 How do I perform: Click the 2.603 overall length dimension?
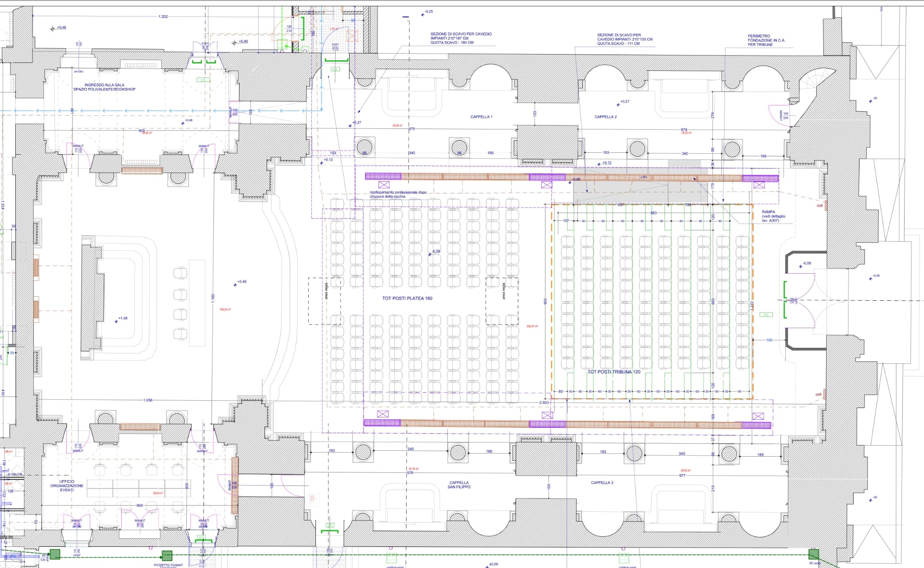tap(544, 403)
